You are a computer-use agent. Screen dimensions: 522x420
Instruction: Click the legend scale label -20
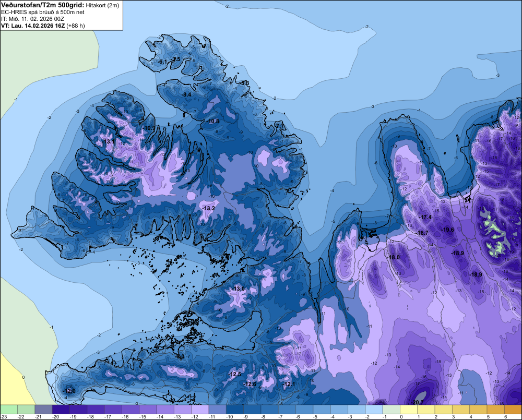point(56,417)
